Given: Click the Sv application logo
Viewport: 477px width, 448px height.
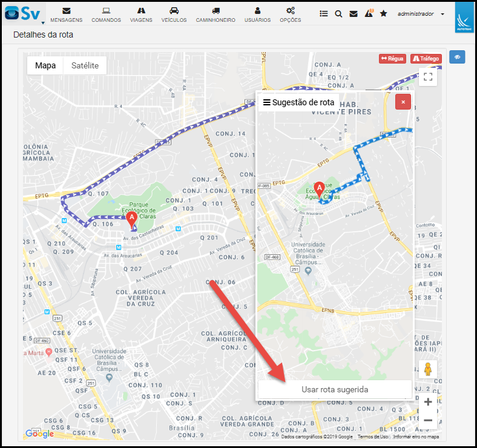Looking at the screenshot, I should (x=22, y=13).
